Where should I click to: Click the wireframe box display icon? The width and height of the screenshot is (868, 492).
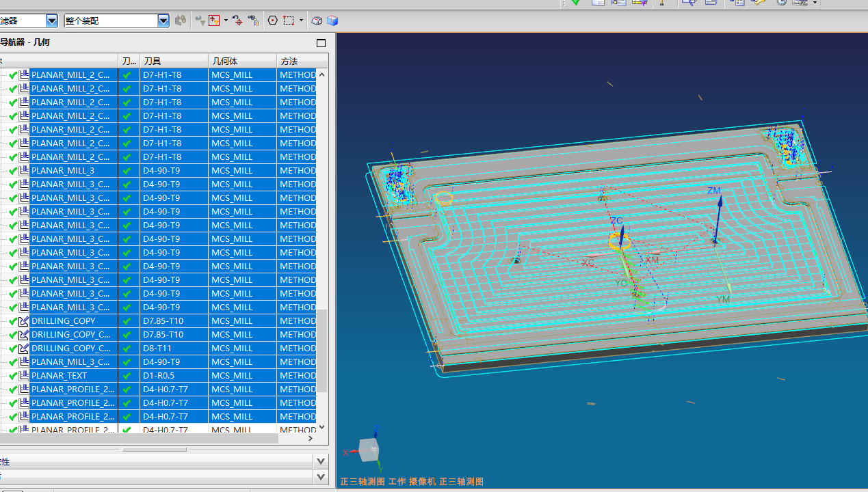[x=317, y=21]
